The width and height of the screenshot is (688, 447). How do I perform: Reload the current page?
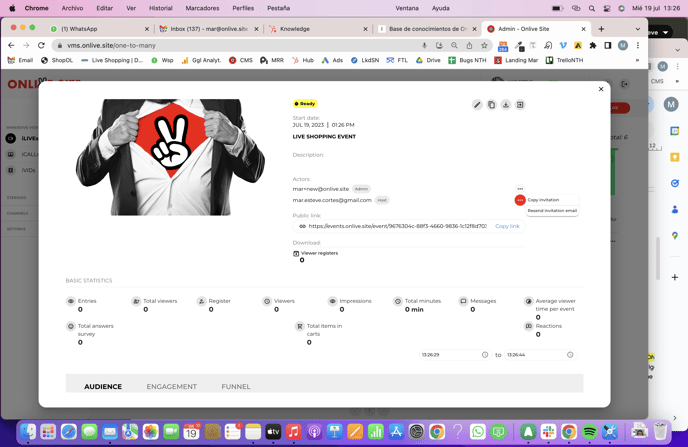(x=41, y=45)
